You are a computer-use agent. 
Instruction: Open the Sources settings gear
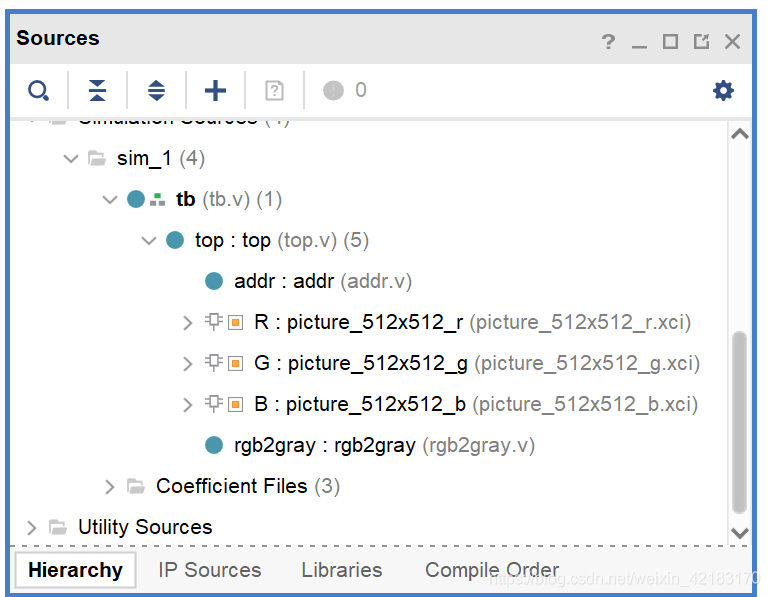[723, 91]
